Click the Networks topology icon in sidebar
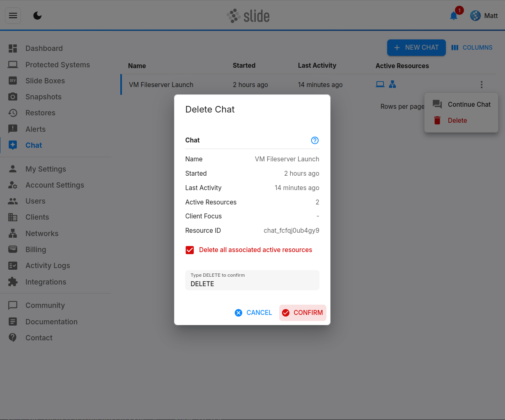The height and width of the screenshot is (420, 505). click(13, 233)
